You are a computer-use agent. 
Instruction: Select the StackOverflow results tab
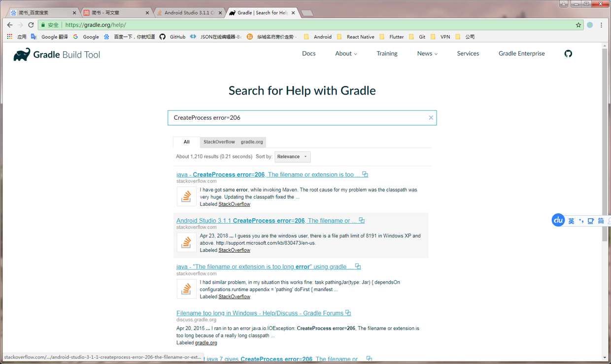pyautogui.click(x=219, y=142)
